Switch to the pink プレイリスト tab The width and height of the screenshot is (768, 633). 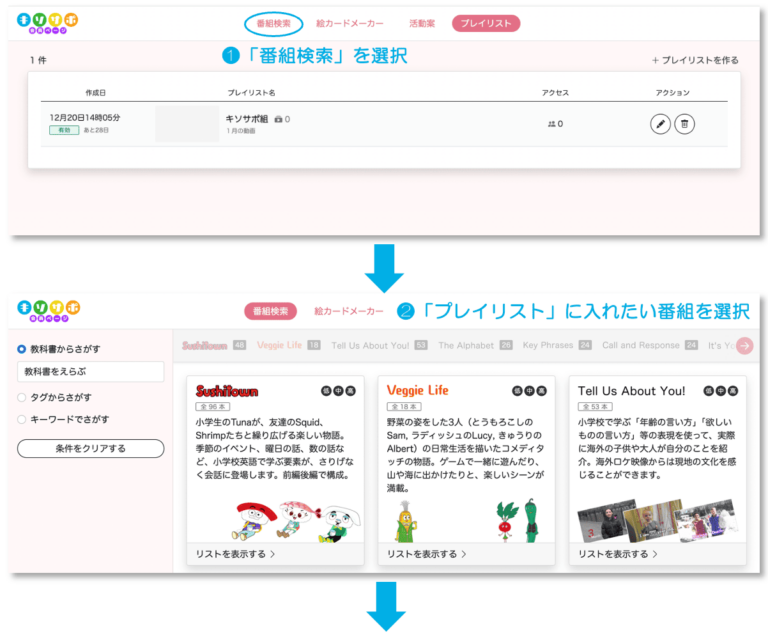point(486,23)
